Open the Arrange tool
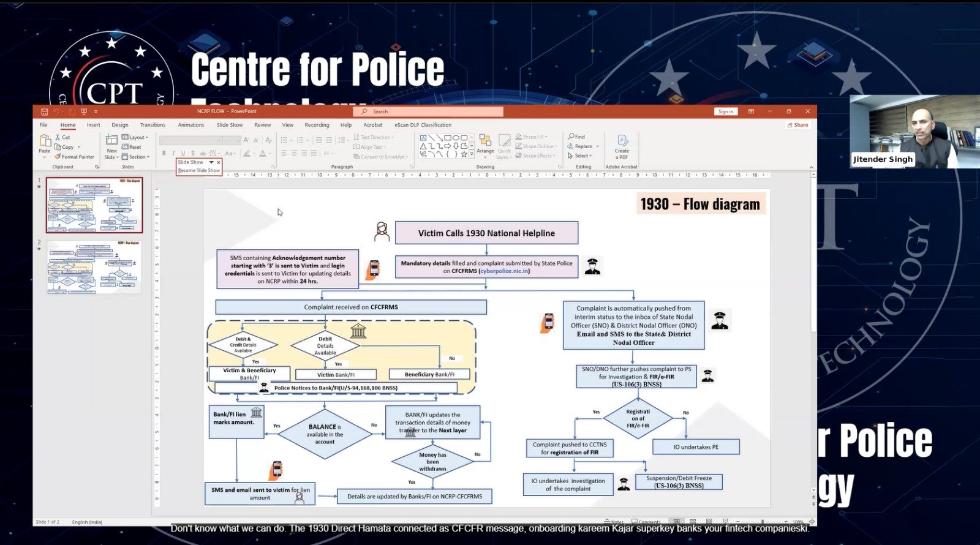Image resolution: width=980 pixels, height=545 pixels. tap(485, 143)
